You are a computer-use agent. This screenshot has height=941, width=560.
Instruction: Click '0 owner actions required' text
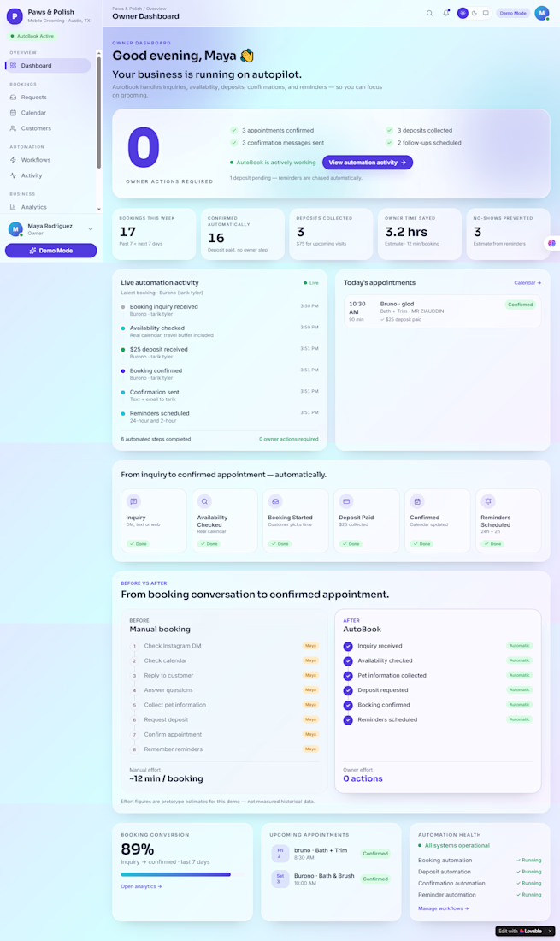288,440
